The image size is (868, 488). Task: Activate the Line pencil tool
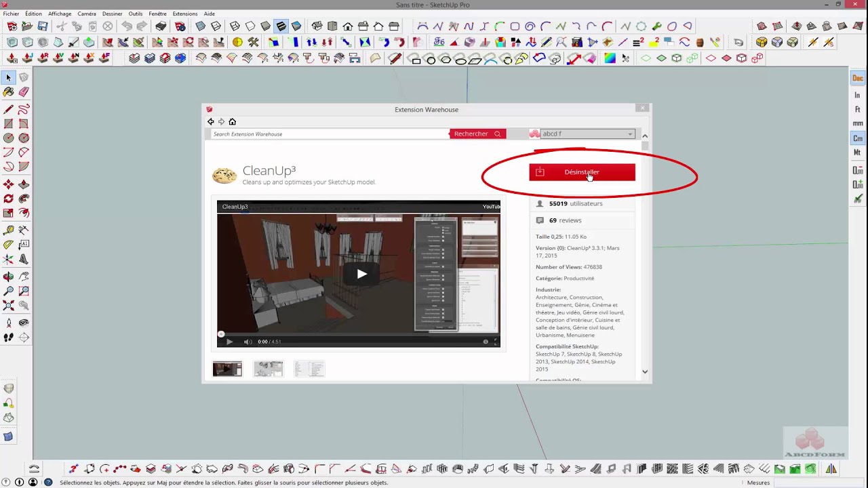click(x=9, y=109)
